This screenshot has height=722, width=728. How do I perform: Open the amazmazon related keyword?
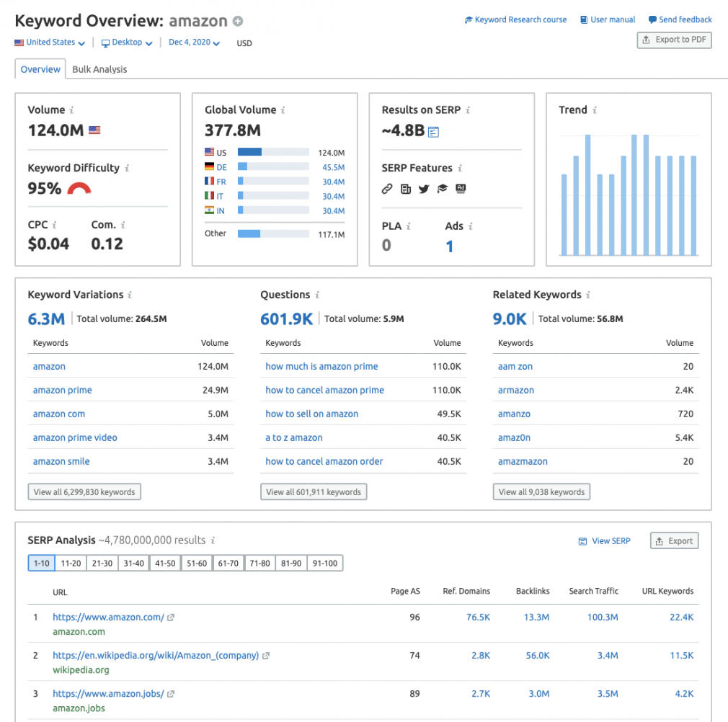click(x=523, y=462)
